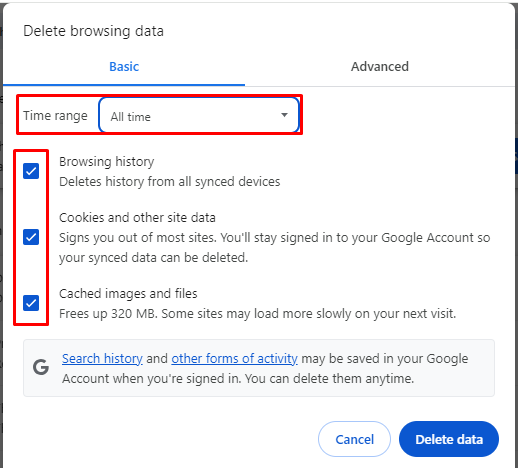The width and height of the screenshot is (518, 468).
Task: Toggle Cookies and other site data checkbox
Action: point(31,237)
